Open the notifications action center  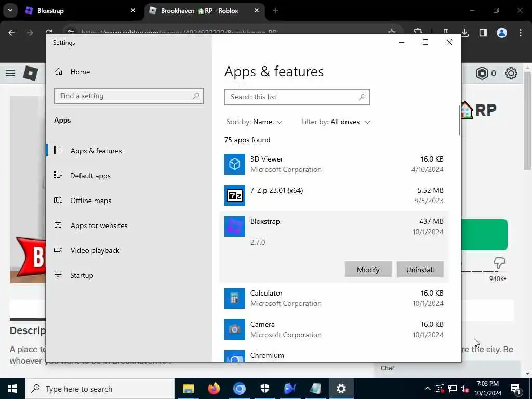(x=515, y=389)
